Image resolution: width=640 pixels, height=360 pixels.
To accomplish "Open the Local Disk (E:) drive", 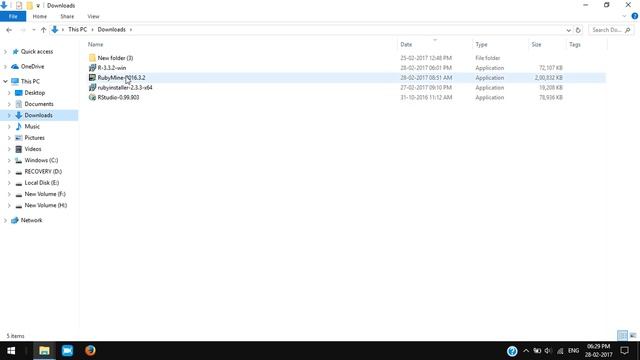I will [x=42, y=183].
